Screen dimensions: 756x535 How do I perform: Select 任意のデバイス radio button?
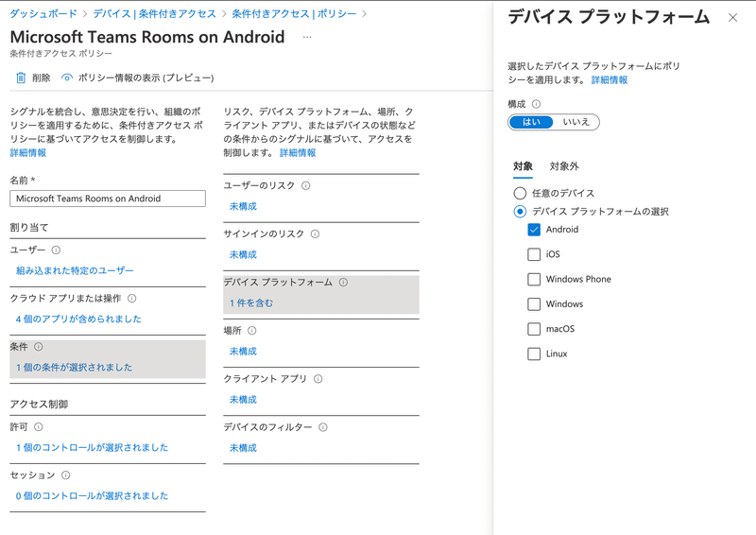pyautogui.click(x=520, y=193)
